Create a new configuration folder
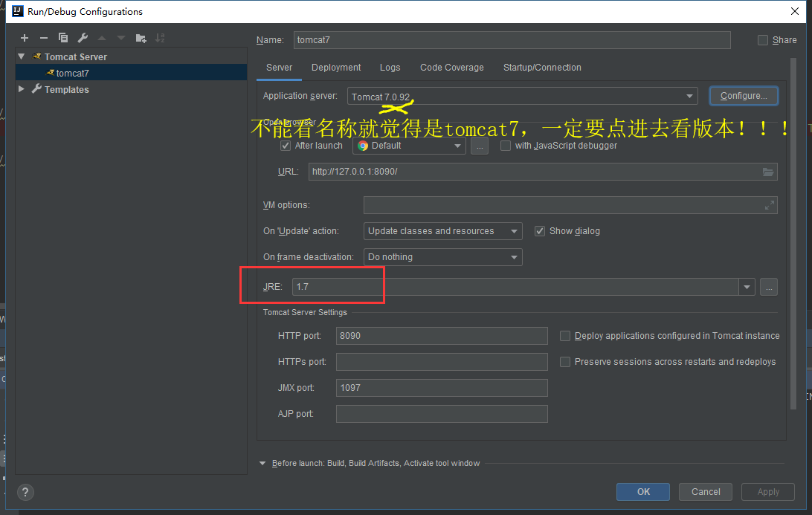This screenshot has width=812, height=515. point(141,37)
